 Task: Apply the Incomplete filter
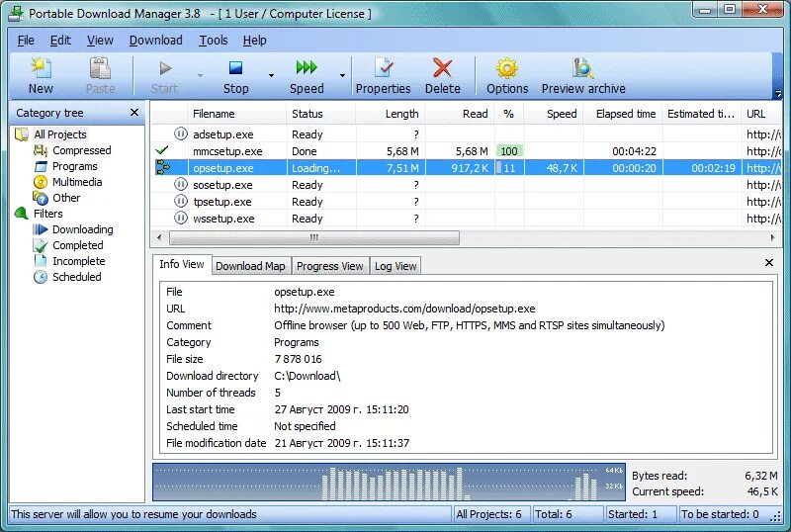pyautogui.click(x=79, y=261)
